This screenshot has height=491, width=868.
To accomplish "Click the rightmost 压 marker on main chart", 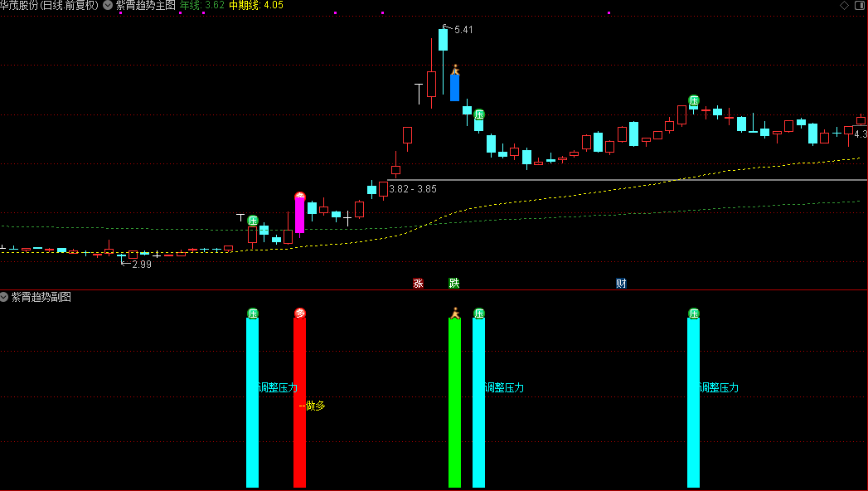I will coord(694,100).
